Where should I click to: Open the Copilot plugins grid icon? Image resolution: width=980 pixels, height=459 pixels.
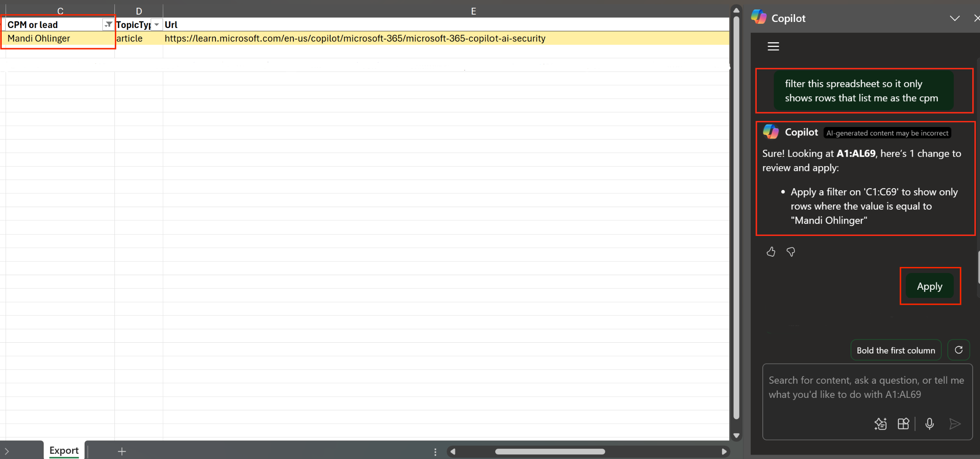pos(903,424)
